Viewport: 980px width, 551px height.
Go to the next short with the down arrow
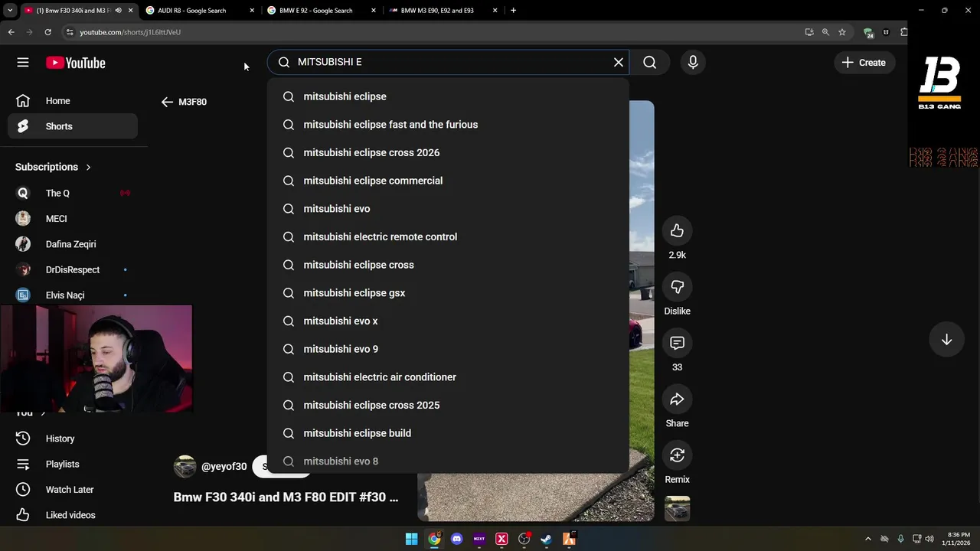click(946, 340)
